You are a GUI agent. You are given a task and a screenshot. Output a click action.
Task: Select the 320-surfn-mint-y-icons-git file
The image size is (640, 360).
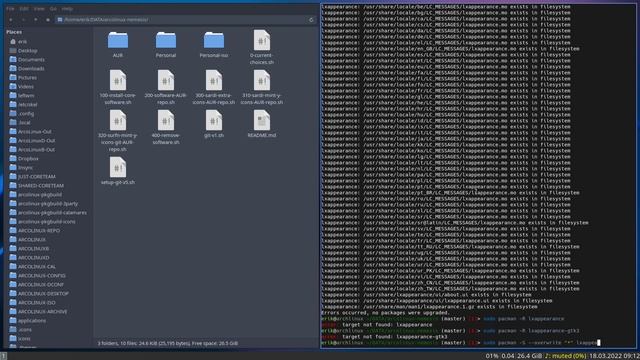pos(118,131)
